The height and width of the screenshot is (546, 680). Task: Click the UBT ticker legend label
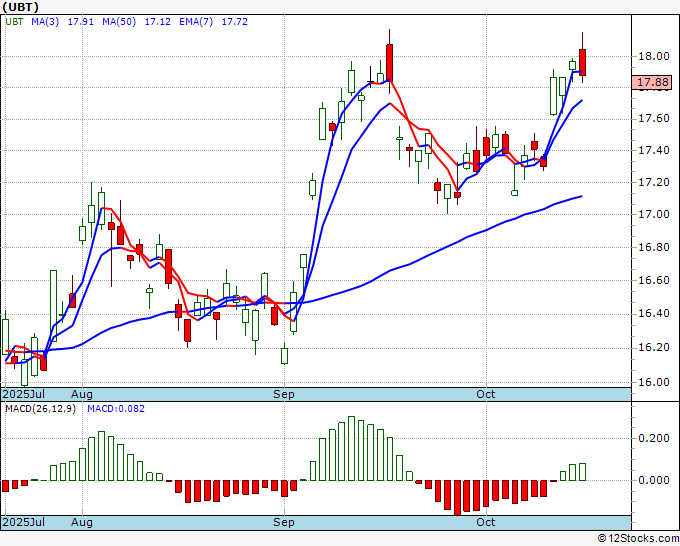pyautogui.click(x=14, y=22)
